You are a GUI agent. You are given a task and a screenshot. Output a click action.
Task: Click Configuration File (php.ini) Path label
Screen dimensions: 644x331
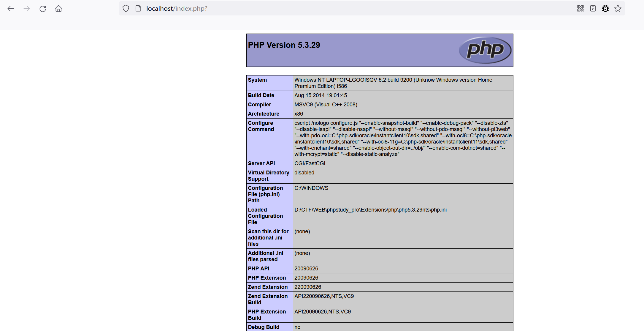(265, 194)
